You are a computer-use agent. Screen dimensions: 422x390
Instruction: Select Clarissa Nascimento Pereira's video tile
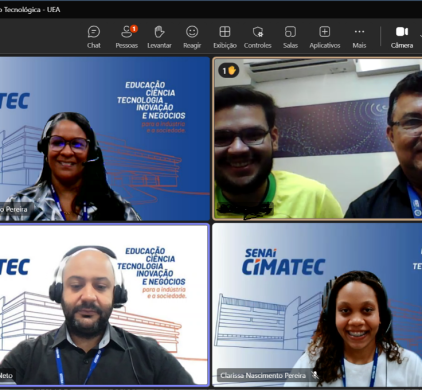tap(317, 305)
